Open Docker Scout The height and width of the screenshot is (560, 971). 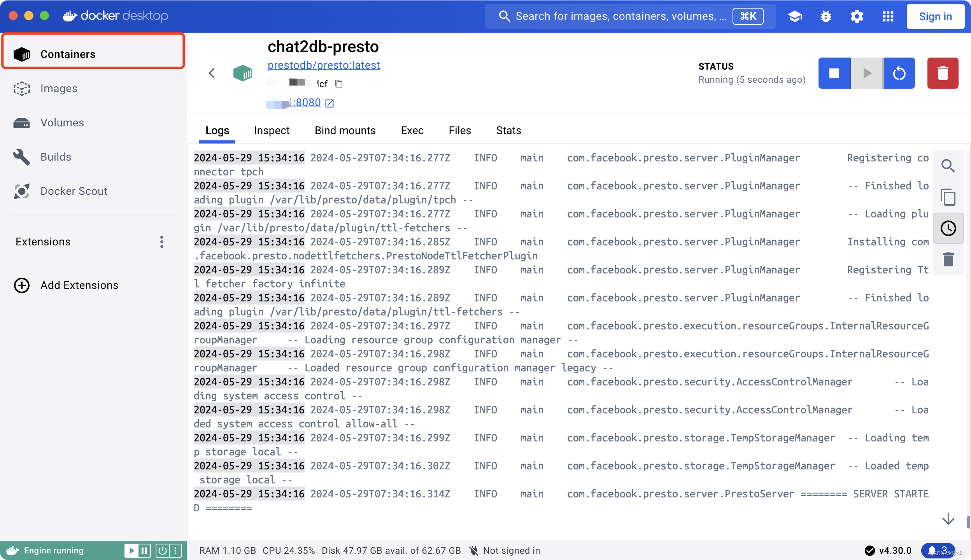coord(93,191)
